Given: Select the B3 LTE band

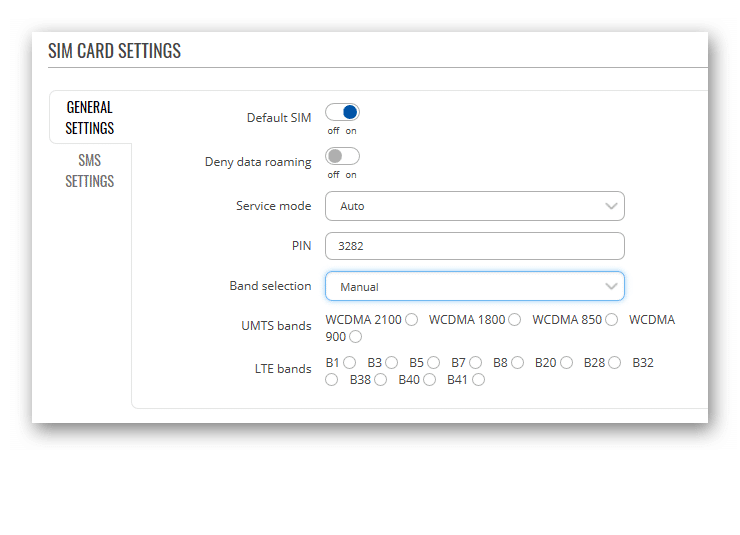Looking at the screenshot, I should tap(391, 363).
